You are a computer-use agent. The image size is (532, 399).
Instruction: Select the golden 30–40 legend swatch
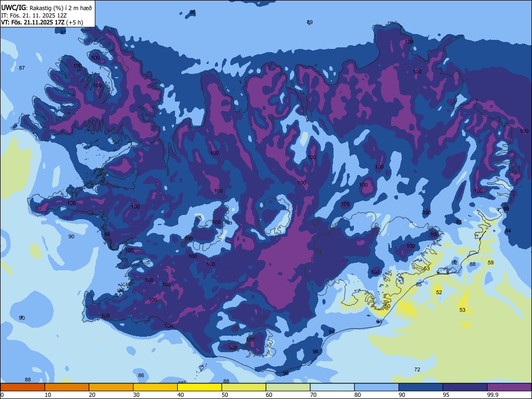coord(155,387)
